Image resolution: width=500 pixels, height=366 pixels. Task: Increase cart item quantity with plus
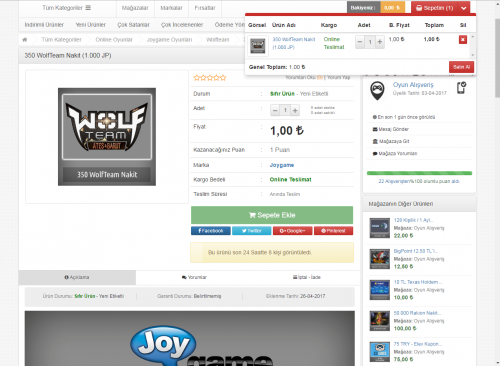(x=380, y=42)
